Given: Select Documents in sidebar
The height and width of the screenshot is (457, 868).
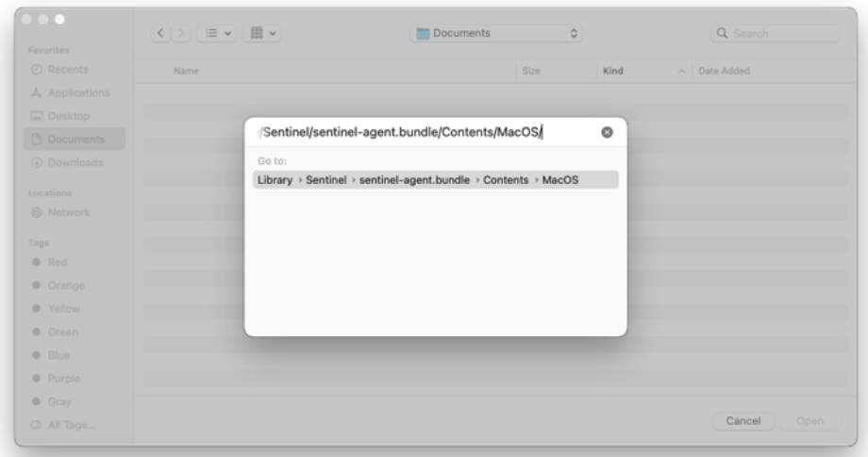Looking at the screenshot, I should click(x=75, y=139).
